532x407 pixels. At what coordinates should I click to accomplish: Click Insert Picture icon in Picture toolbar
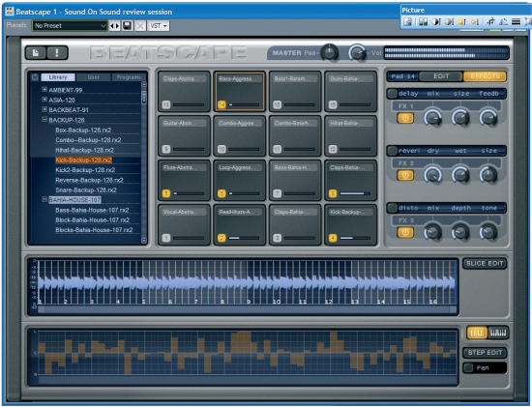[407, 22]
